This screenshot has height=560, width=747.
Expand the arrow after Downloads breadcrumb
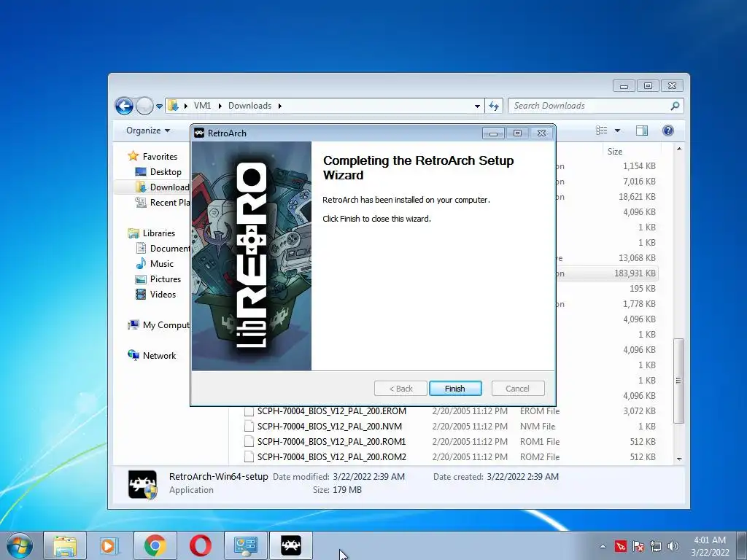280,106
